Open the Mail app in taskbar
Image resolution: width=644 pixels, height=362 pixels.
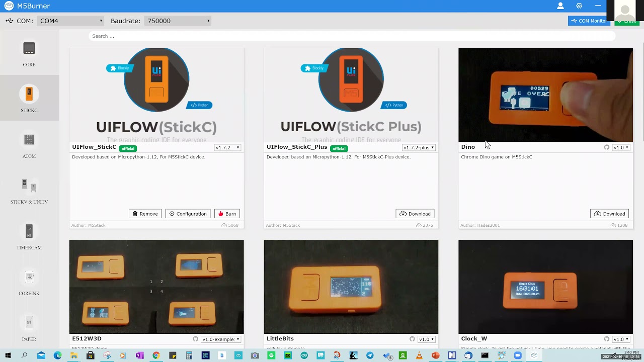tap(41, 355)
